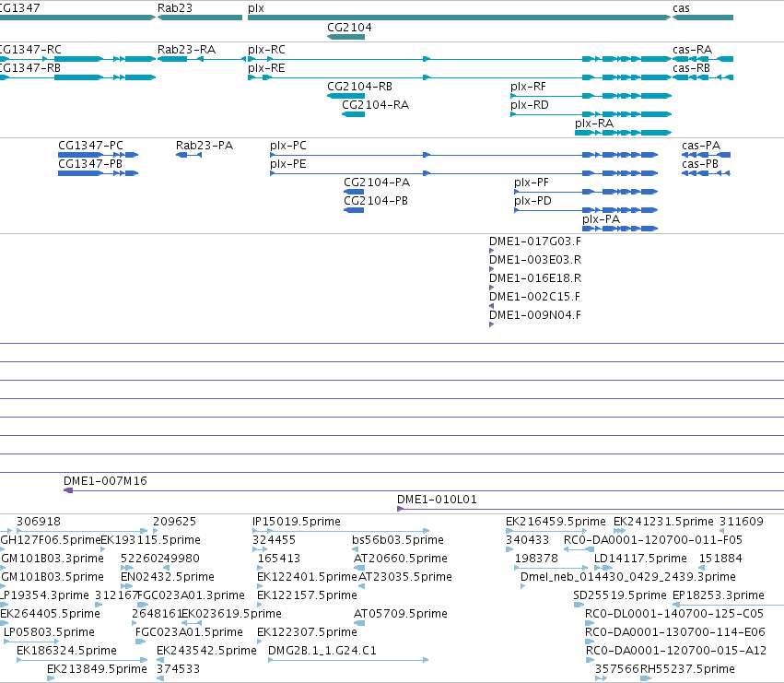Open EST AT05709.5prime
784x683 pixels.
click(x=401, y=615)
